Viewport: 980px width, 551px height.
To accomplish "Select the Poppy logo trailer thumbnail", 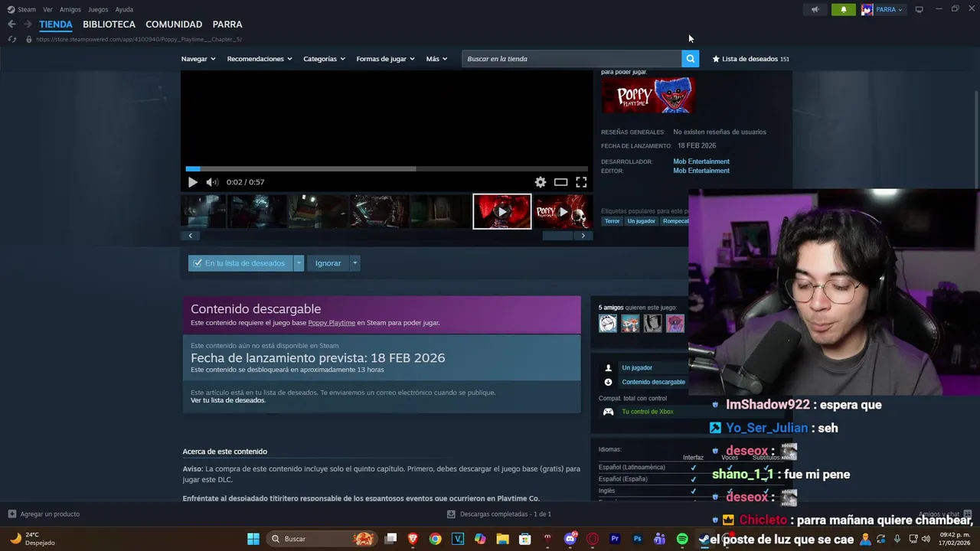I will coord(563,211).
